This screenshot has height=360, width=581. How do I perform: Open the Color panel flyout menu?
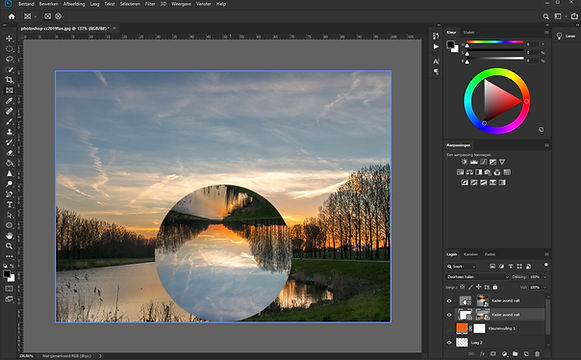pos(547,32)
